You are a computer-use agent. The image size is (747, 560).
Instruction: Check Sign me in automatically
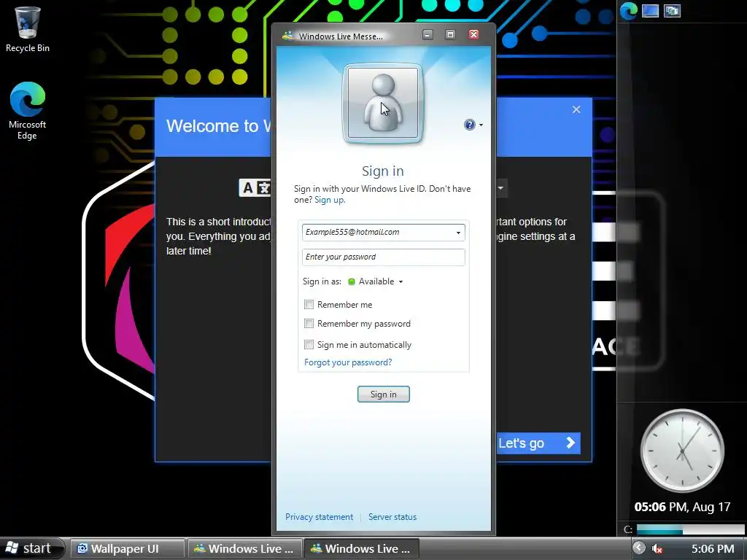click(309, 344)
